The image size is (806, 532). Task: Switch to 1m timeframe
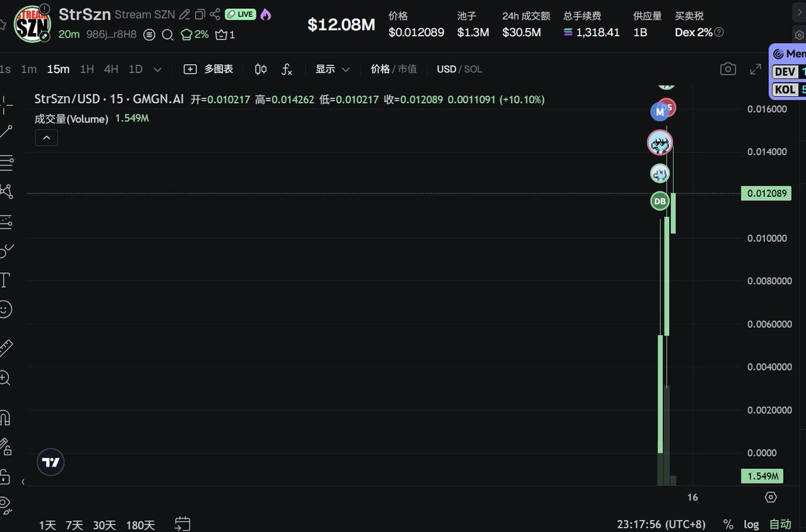[28, 69]
